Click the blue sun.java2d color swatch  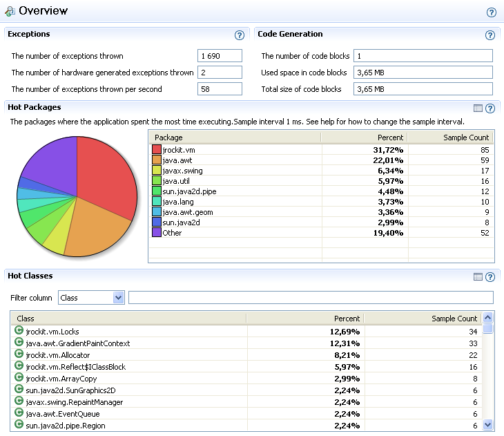(x=157, y=222)
